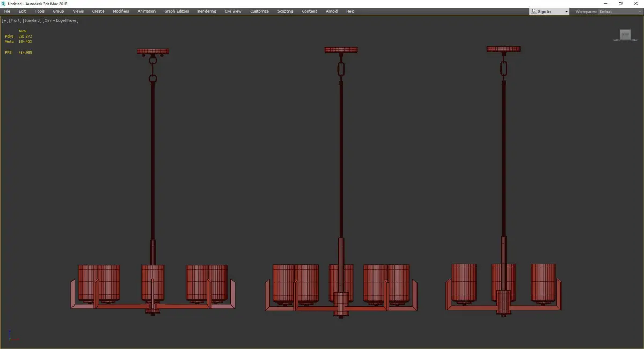Open the Arnold menu
Image resolution: width=644 pixels, height=349 pixels.
pos(332,11)
